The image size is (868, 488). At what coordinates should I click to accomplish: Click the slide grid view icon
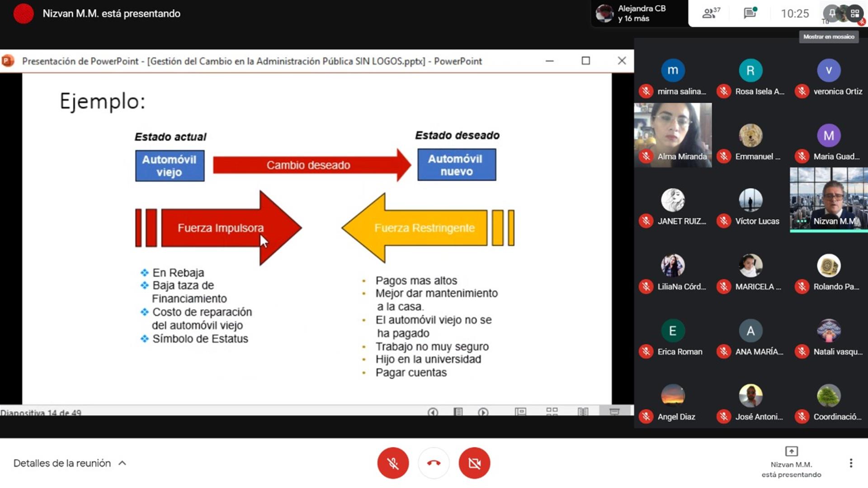coord(551,411)
